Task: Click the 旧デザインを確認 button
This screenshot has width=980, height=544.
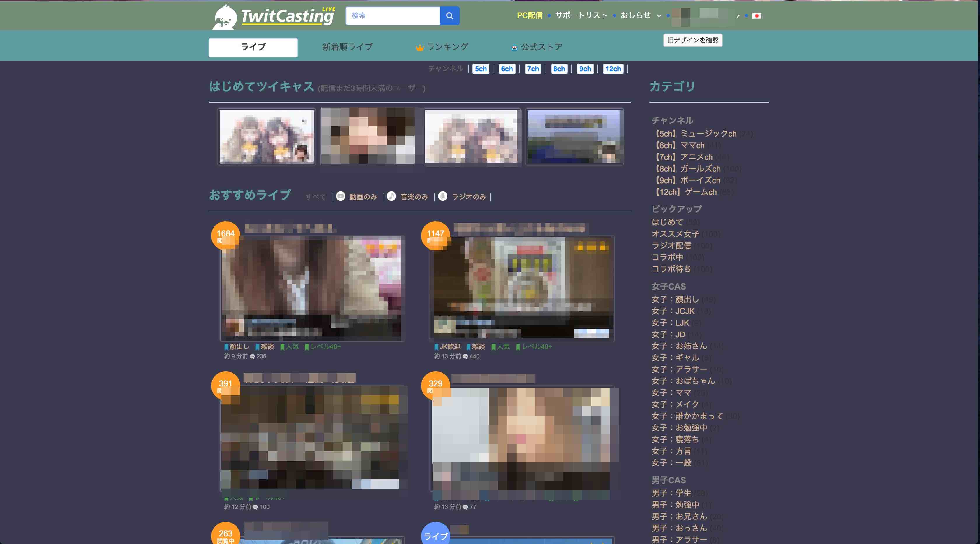Action: coord(693,40)
